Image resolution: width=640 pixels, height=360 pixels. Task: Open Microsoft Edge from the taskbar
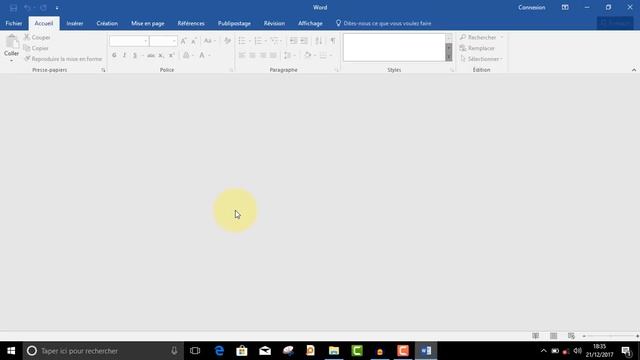(219, 351)
